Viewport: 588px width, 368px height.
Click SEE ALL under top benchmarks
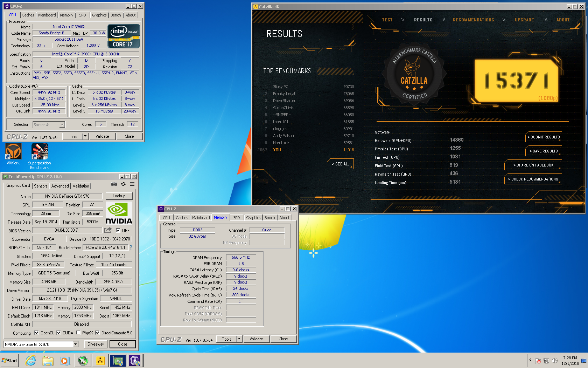pos(340,164)
